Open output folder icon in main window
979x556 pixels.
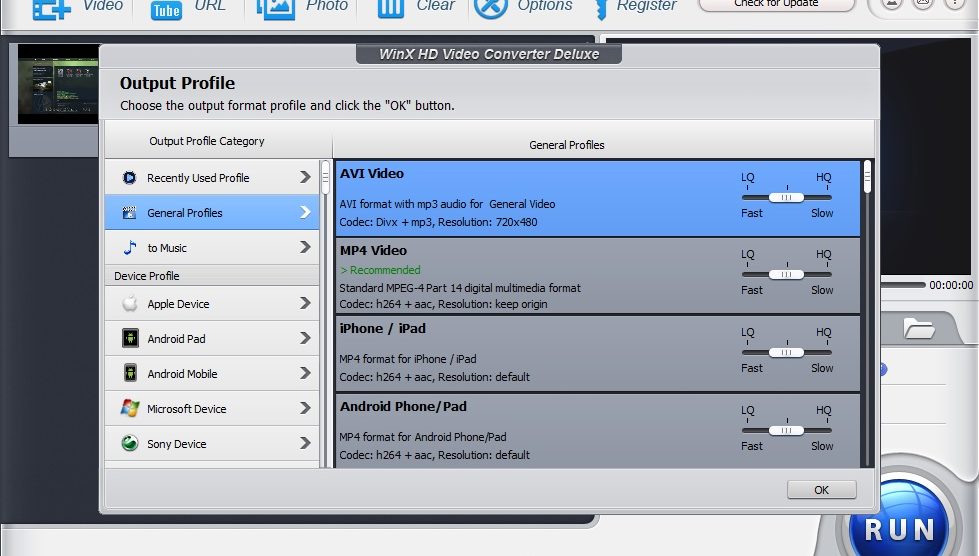point(918,328)
